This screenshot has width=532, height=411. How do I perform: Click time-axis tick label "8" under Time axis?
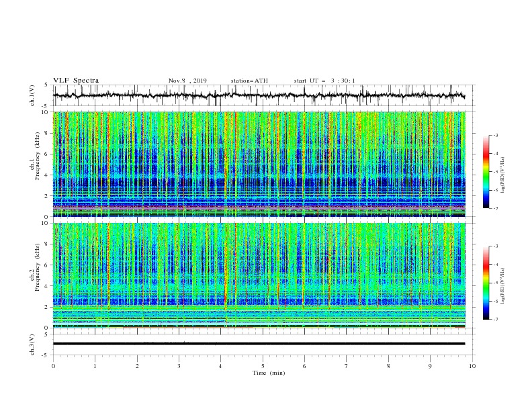(388, 366)
